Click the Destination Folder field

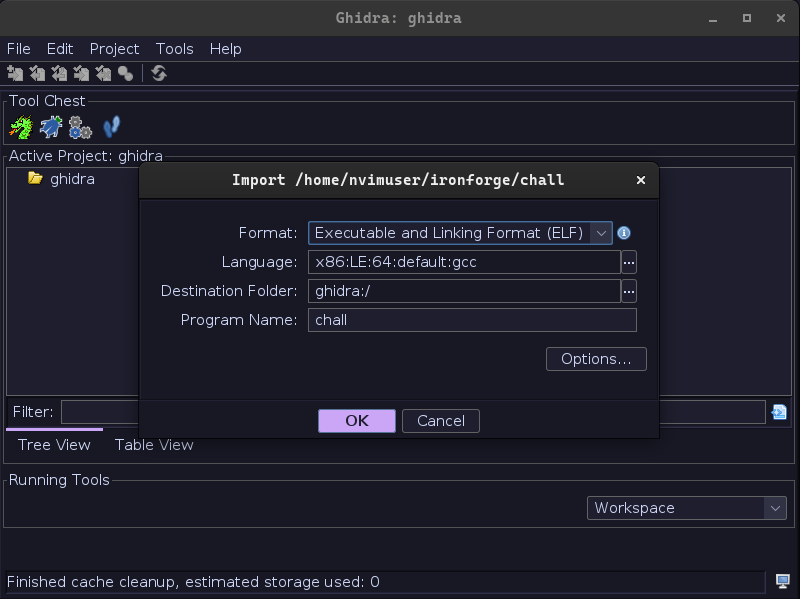464,291
